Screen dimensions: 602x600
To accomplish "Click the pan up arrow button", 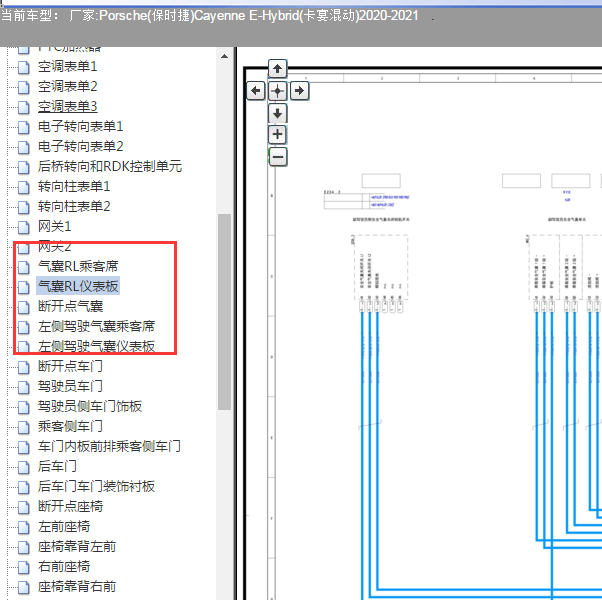I will pyautogui.click(x=278, y=69).
